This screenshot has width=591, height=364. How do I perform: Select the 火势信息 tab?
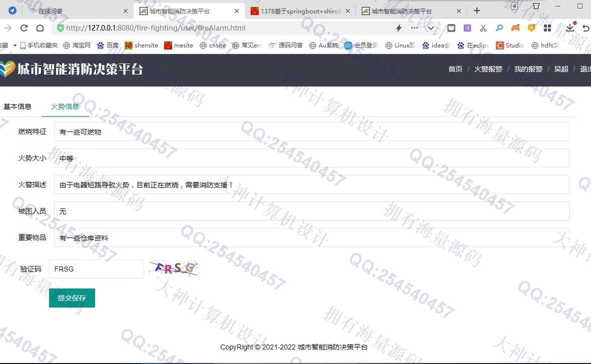coord(65,106)
